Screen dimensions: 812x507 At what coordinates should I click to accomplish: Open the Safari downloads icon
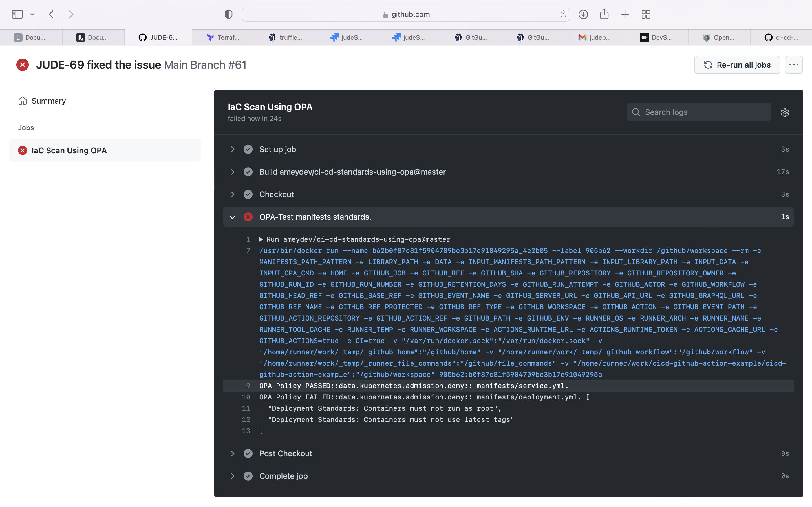pos(583,14)
